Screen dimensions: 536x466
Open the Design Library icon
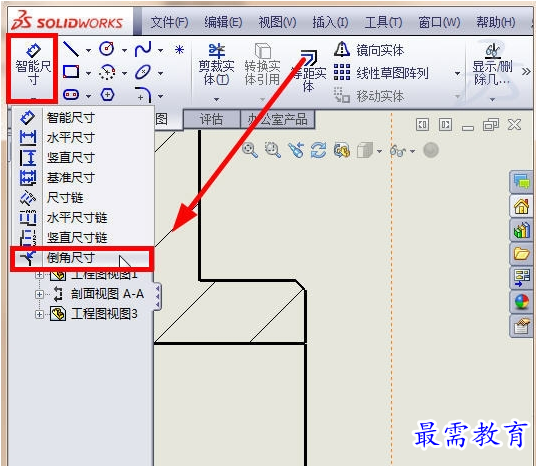click(x=521, y=230)
